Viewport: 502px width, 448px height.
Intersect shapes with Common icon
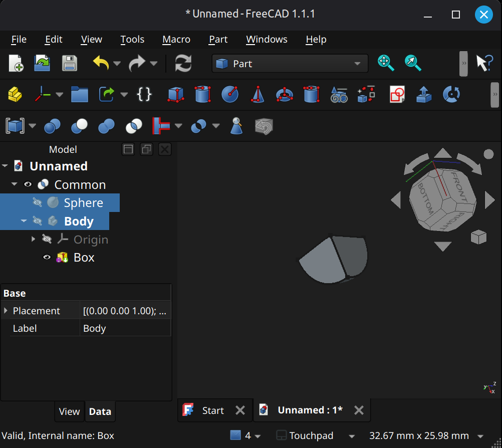(134, 126)
